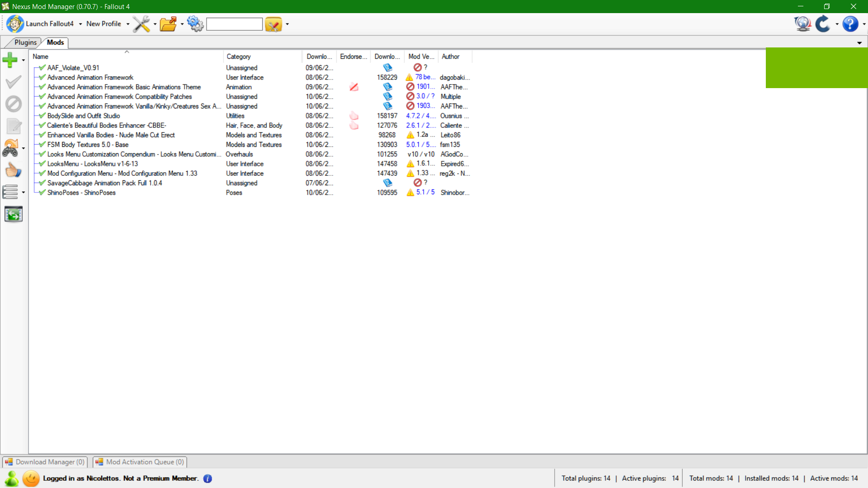Sort by the Mod Version column header
This screenshot has height=488, width=868.
[421, 56]
